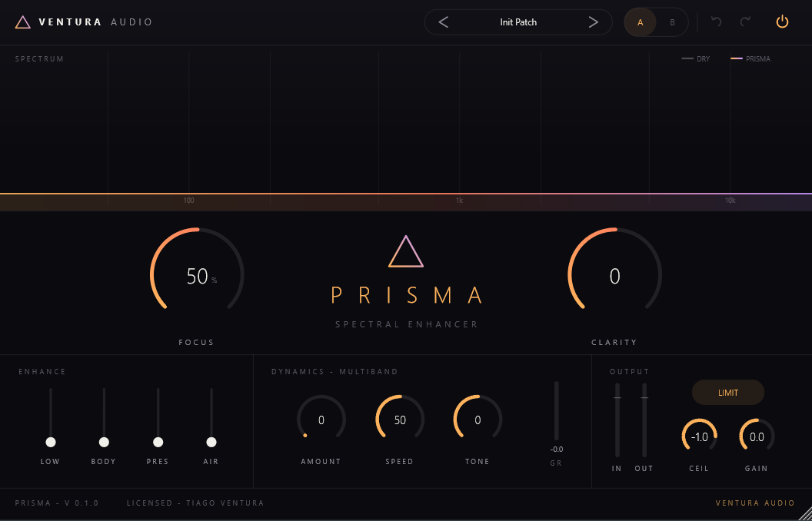Click the DYNAMICS - MULTIBAND heading
This screenshot has width=812, height=521.
[x=335, y=371]
